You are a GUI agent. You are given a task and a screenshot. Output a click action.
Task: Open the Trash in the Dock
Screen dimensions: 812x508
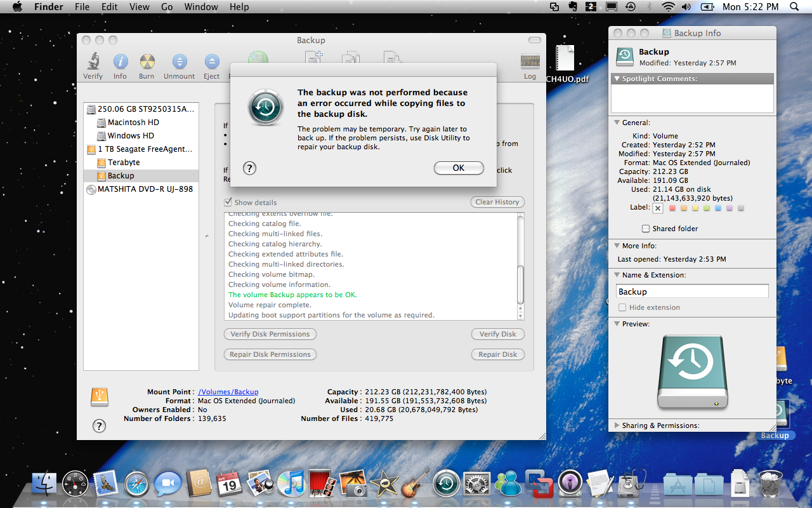tap(771, 484)
